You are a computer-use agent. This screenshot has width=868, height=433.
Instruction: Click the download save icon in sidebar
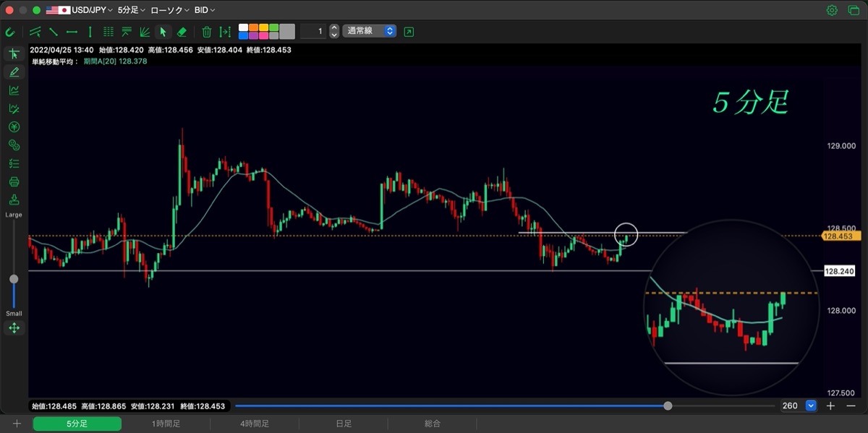(14, 200)
